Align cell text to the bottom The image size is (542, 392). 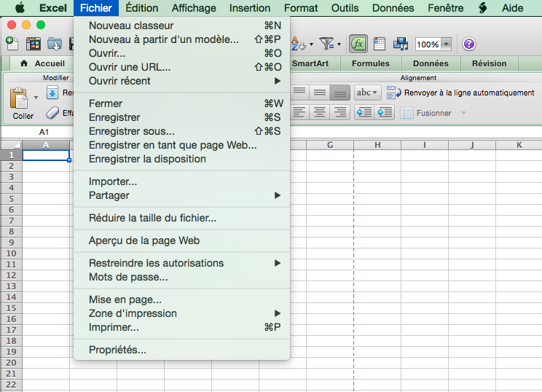tap(339, 93)
